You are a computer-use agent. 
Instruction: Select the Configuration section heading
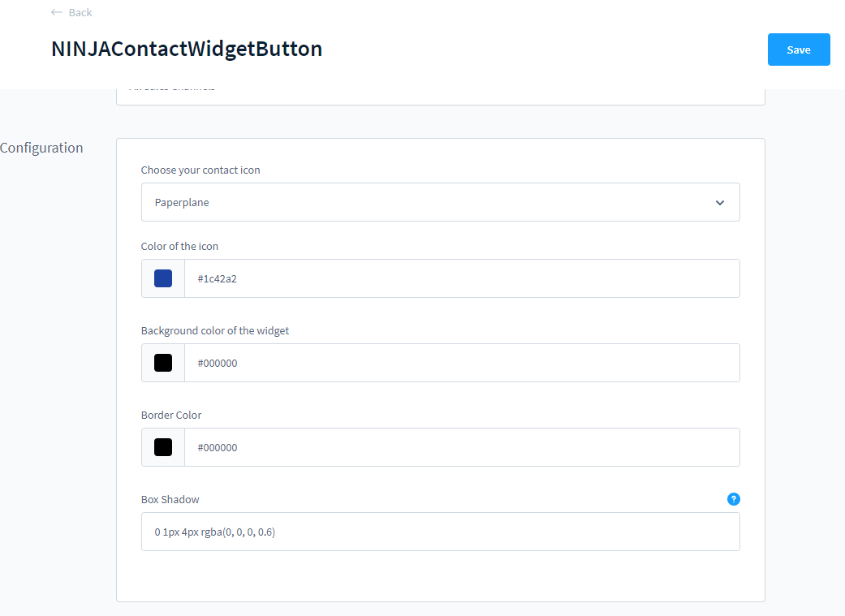pyautogui.click(x=41, y=148)
